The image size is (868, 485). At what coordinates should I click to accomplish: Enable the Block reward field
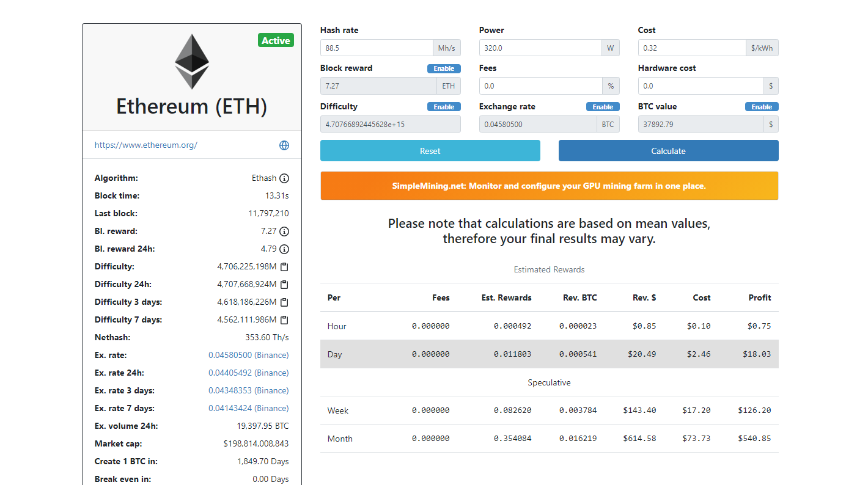(x=444, y=68)
